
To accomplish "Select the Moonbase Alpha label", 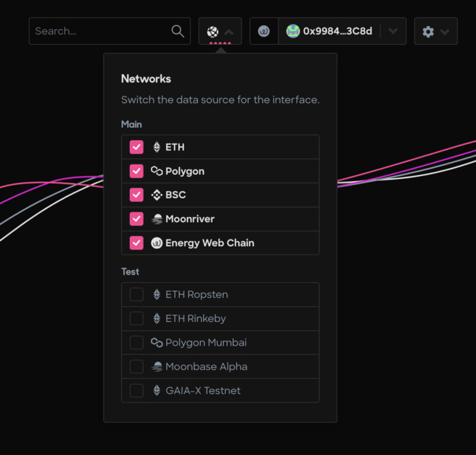I will [x=207, y=367].
